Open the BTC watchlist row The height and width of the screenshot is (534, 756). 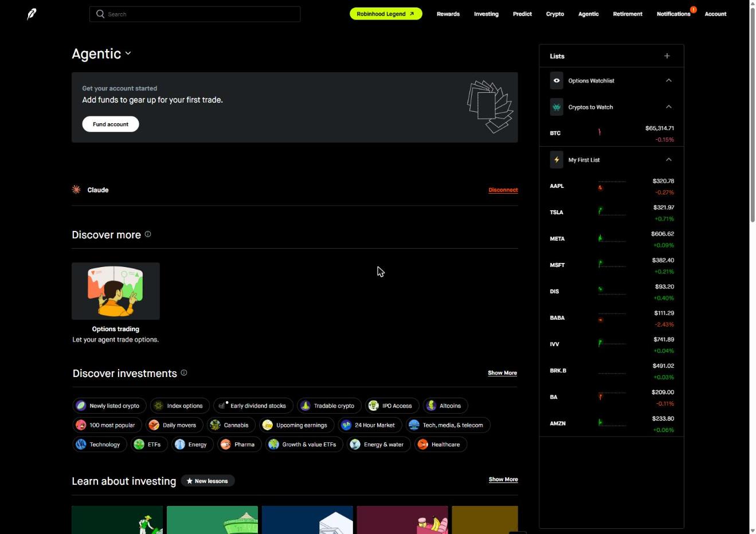tap(612, 133)
